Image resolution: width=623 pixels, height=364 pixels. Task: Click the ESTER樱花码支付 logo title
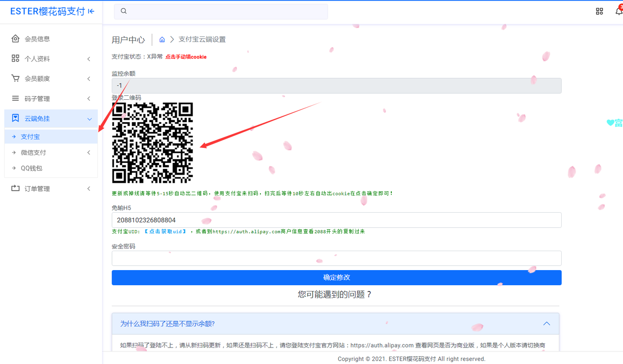coord(48,11)
